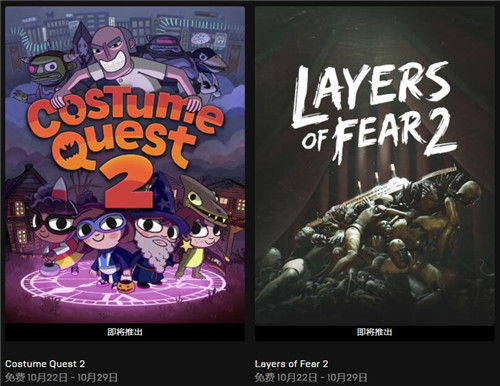Open the Layers of Fear 2 title link

[x=291, y=364]
